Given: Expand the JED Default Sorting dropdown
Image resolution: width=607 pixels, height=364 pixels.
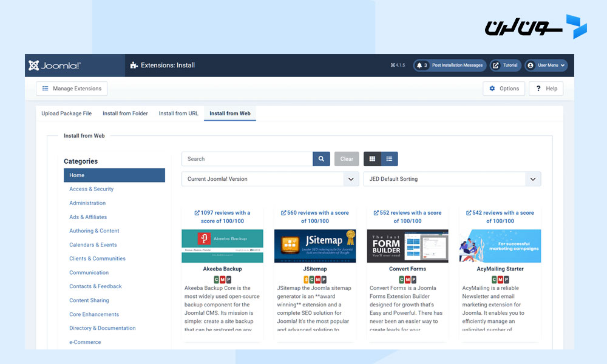Looking at the screenshot, I should (x=452, y=179).
